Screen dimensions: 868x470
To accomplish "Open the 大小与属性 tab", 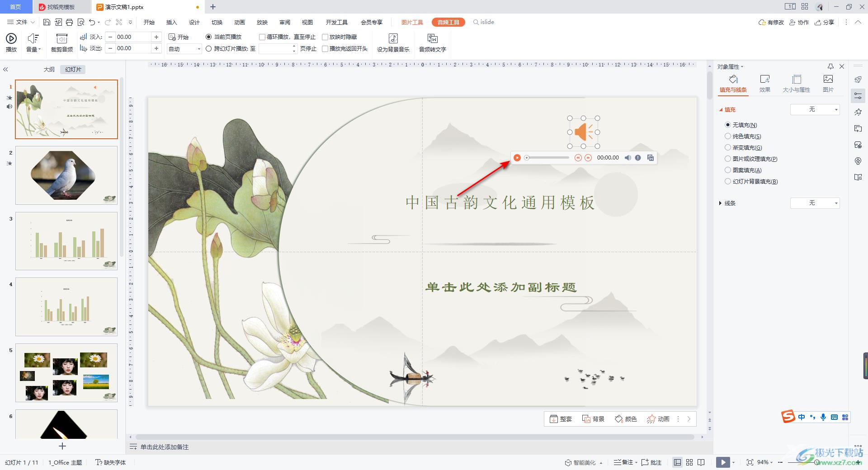I will (797, 84).
